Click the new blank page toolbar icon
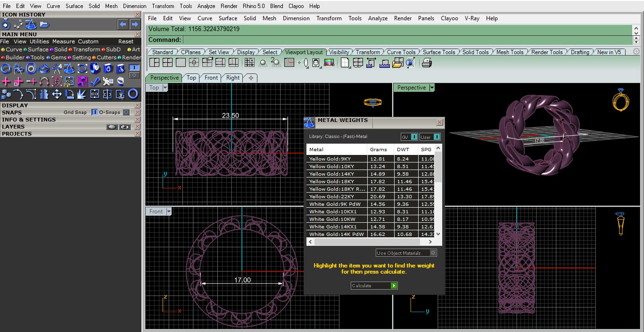The height and width of the screenshot is (332, 644). (x=345, y=62)
